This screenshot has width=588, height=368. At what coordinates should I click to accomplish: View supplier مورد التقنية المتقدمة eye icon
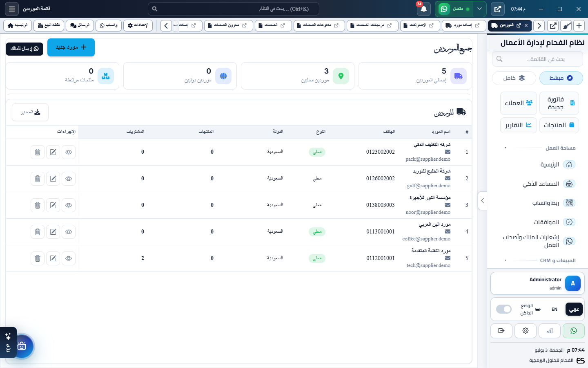[x=69, y=258]
